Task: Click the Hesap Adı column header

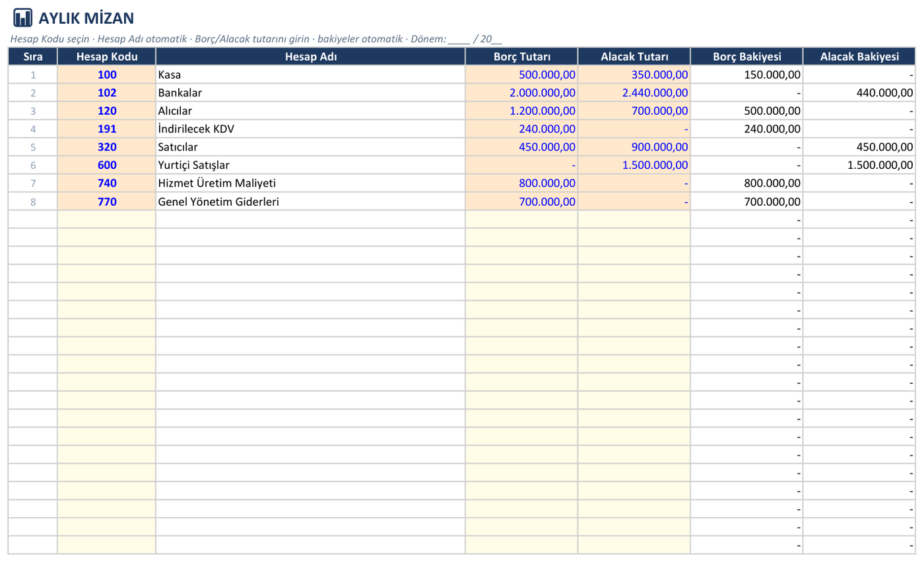Action: coord(311,57)
